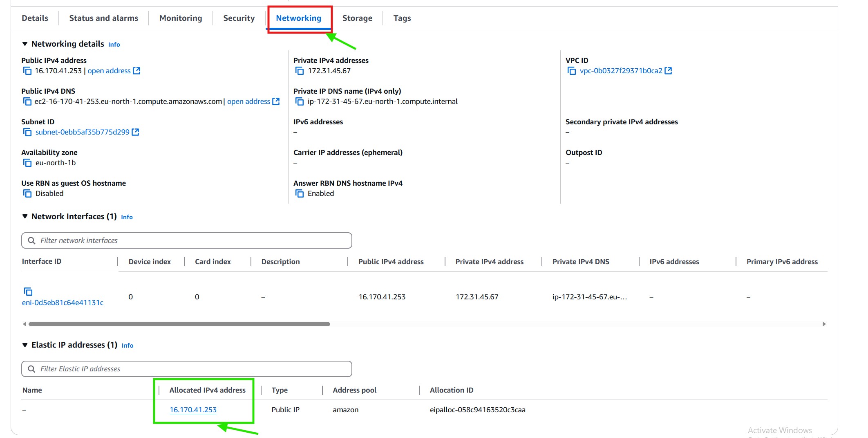Open eni-0d5eb81c64e41131c interface link
The height and width of the screenshot is (438, 868).
[63, 303]
